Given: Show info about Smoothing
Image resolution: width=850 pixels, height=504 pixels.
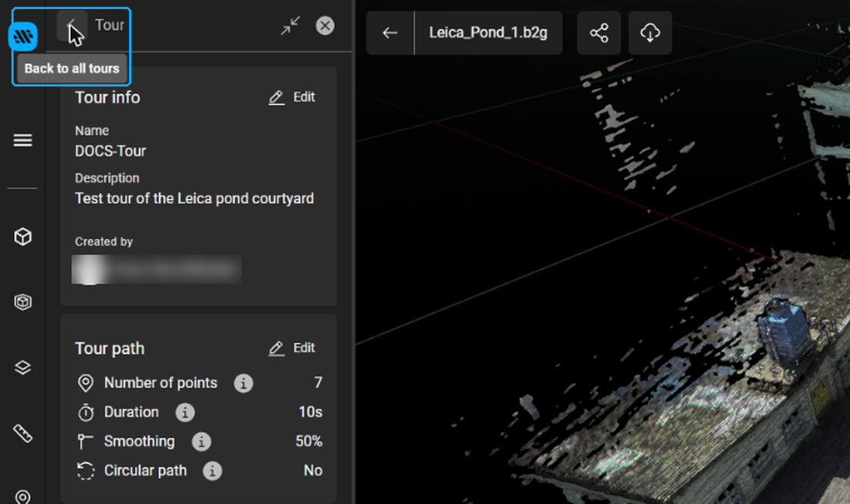Looking at the screenshot, I should click(x=202, y=442).
